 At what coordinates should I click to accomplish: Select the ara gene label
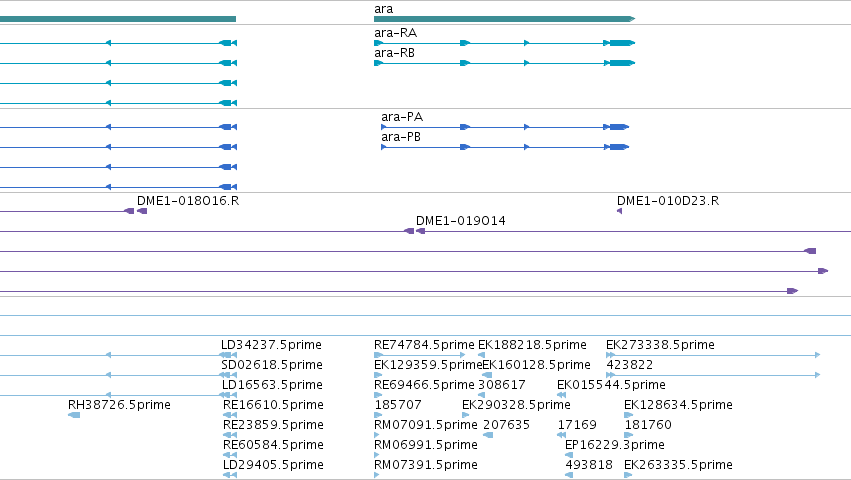point(384,9)
